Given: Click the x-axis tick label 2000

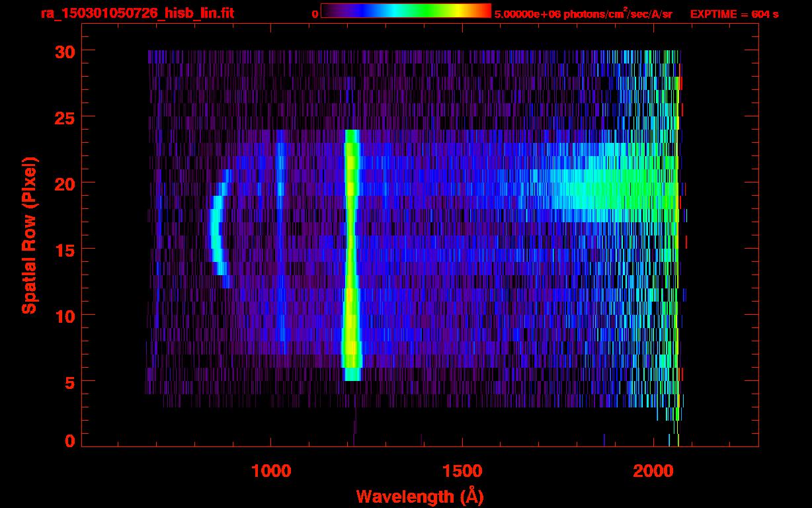Looking at the screenshot, I should [x=653, y=471].
